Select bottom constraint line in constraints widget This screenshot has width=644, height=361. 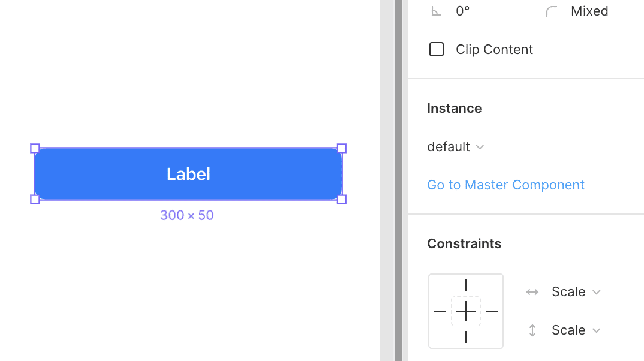[x=466, y=337]
